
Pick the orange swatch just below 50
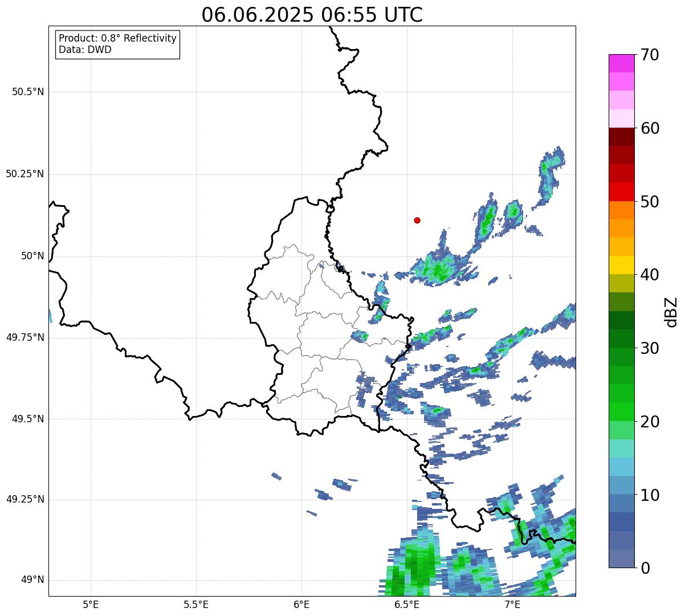click(x=621, y=210)
